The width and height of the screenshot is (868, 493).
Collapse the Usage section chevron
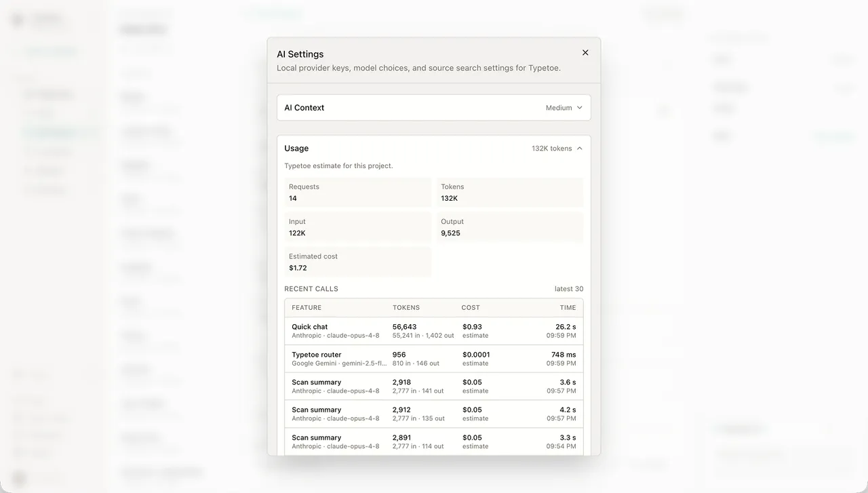[579, 149]
